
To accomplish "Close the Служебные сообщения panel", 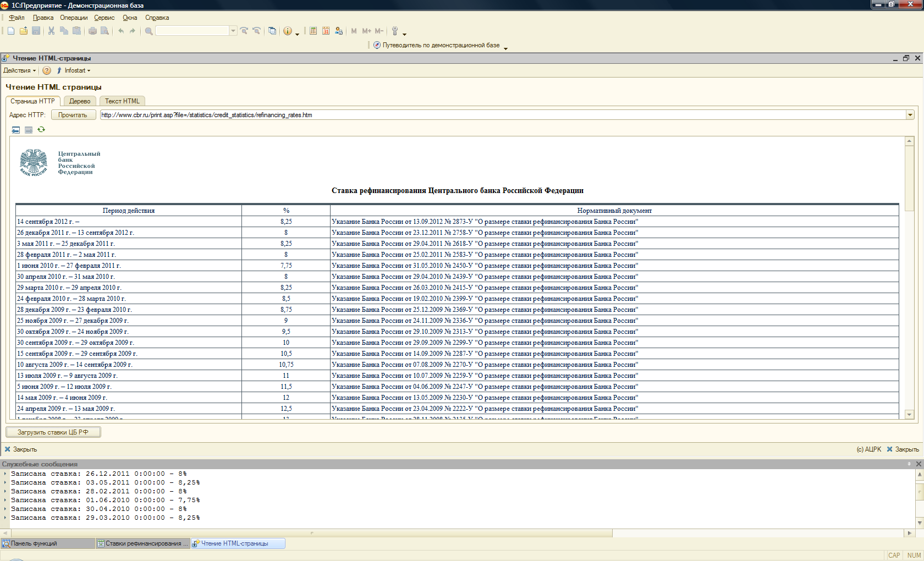I will [919, 464].
